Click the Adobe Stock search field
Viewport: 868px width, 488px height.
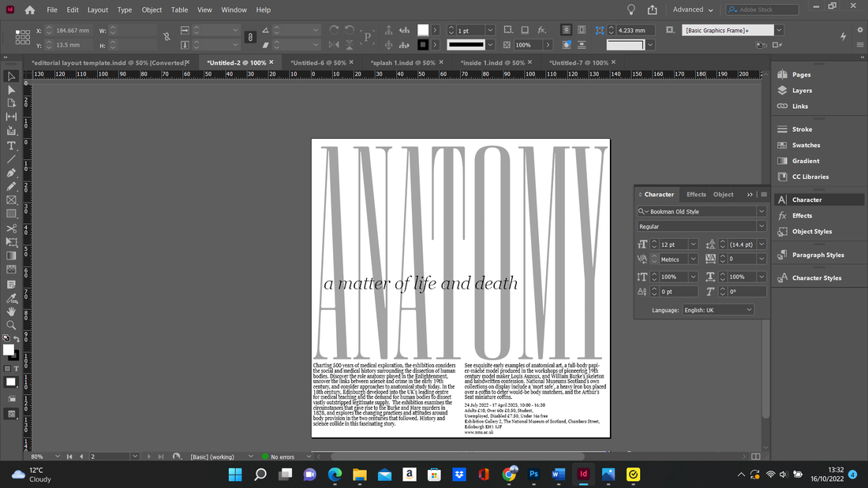[763, 10]
